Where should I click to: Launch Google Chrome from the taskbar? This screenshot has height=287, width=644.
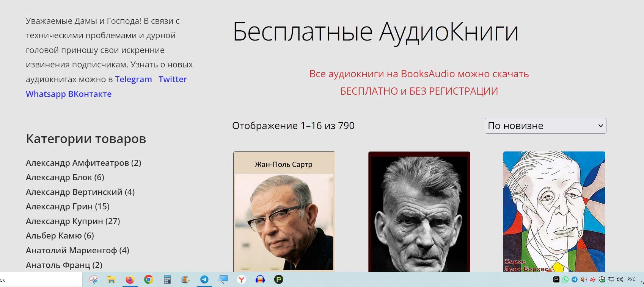pyautogui.click(x=149, y=280)
